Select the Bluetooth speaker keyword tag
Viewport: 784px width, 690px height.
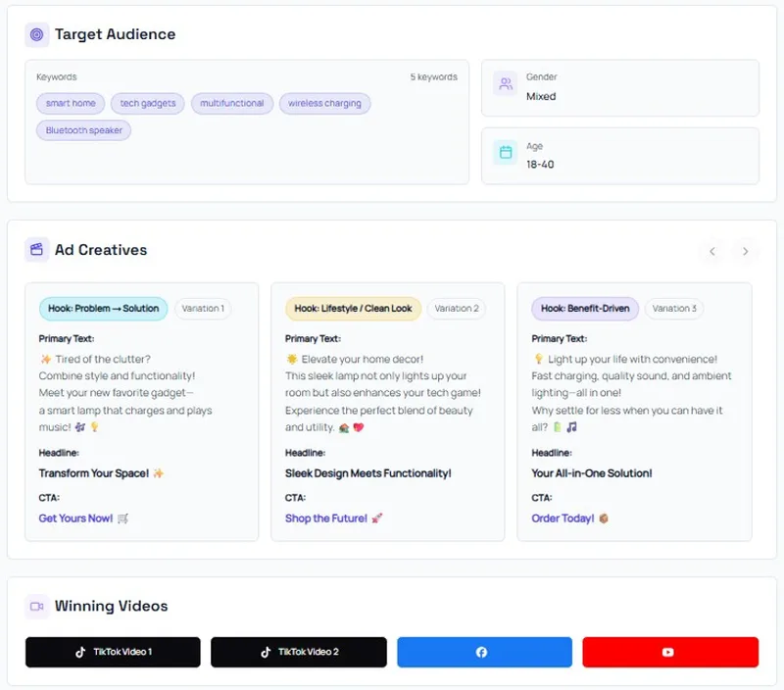coord(83,130)
